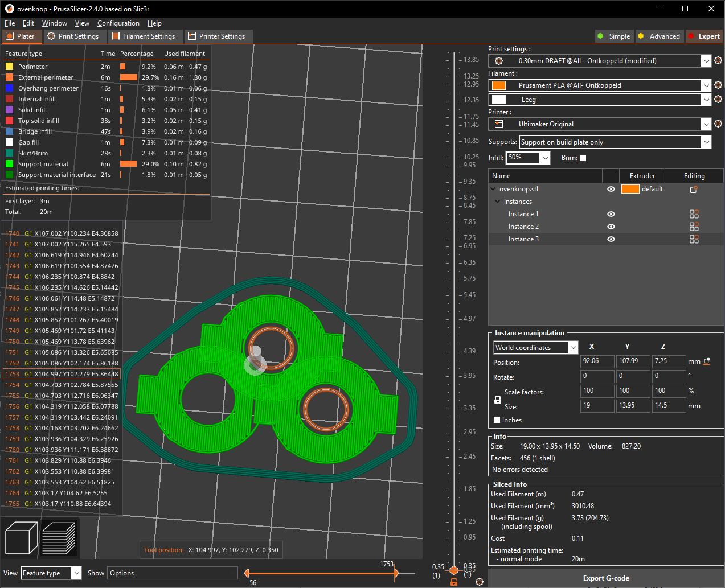Open the File menu
The height and width of the screenshot is (588, 725).
click(10, 23)
